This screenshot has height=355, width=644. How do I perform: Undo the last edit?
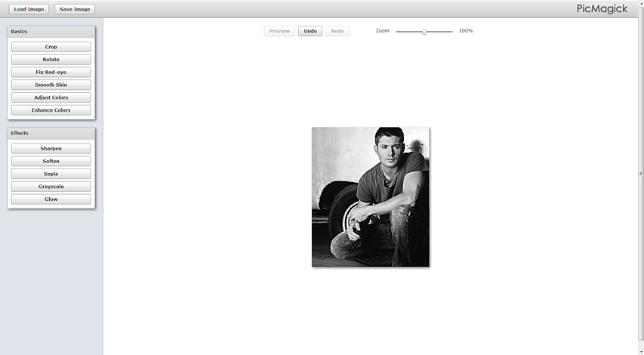click(x=310, y=31)
